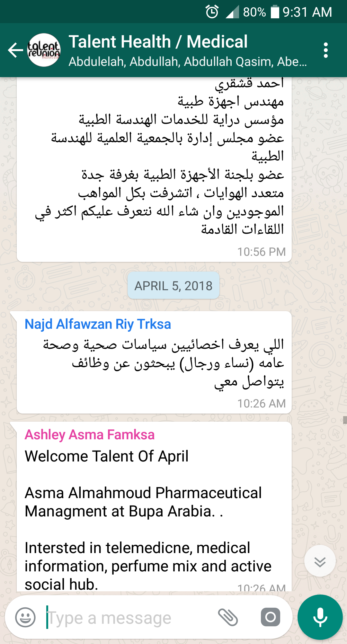Image resolution: width=347 pixels, height=644 pixels.
Task: Tap the battery indicator in status bar
Action: (275, 12)
